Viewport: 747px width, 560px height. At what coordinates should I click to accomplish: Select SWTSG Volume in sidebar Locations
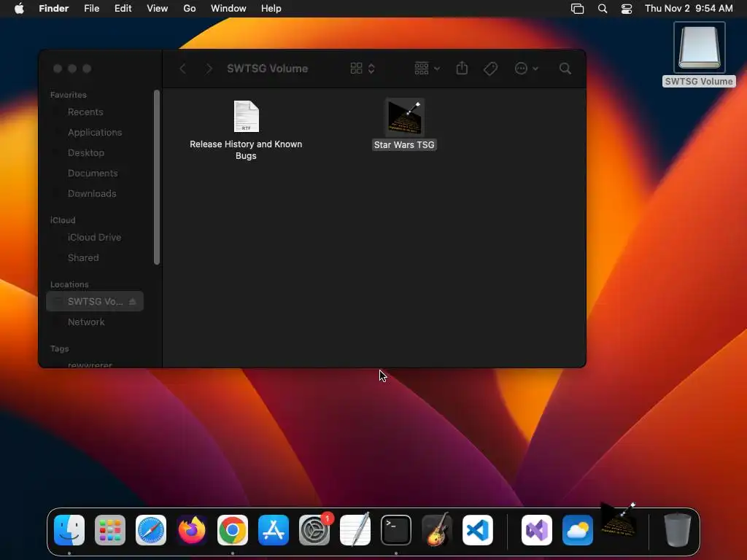[95, 301]
